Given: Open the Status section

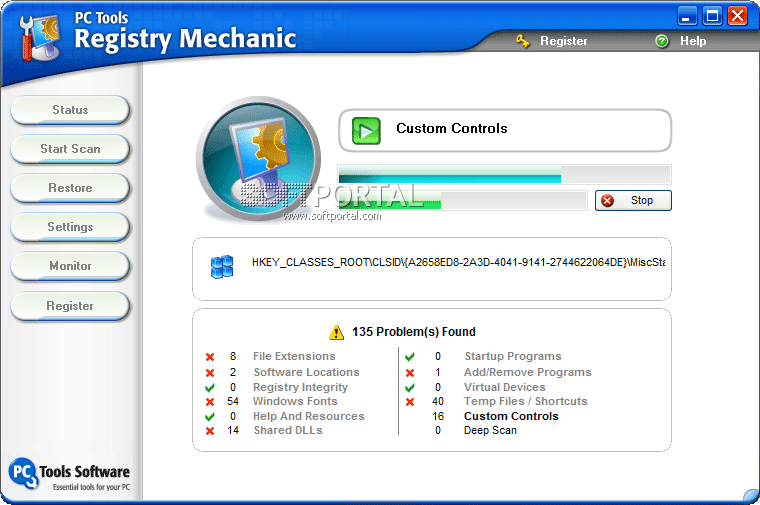Looking at the screenshot, I should 70,110.
